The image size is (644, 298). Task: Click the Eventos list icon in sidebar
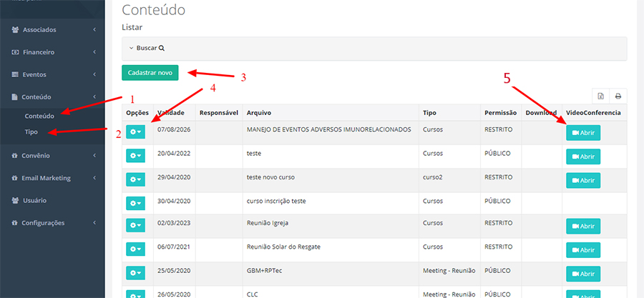pos(16,74)
